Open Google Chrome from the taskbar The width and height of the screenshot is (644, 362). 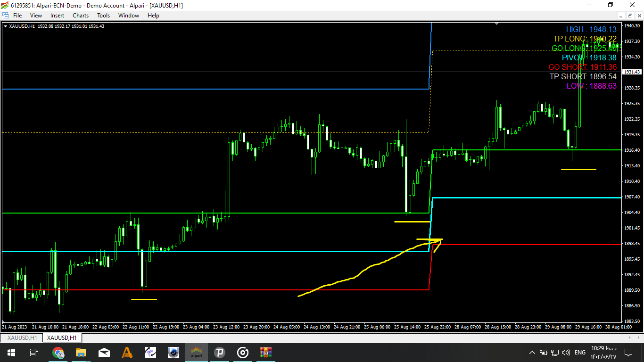coord(58,353)
